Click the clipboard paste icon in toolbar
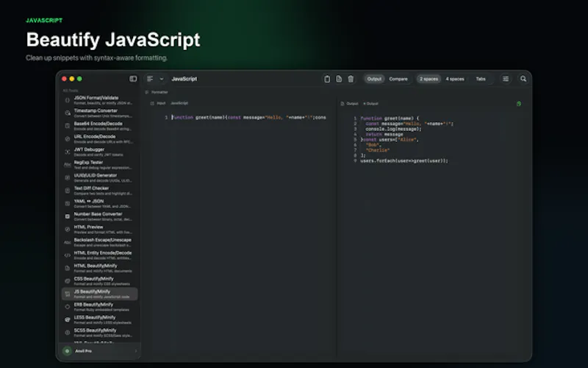The image size is (588, 368). tap(327, 79)
